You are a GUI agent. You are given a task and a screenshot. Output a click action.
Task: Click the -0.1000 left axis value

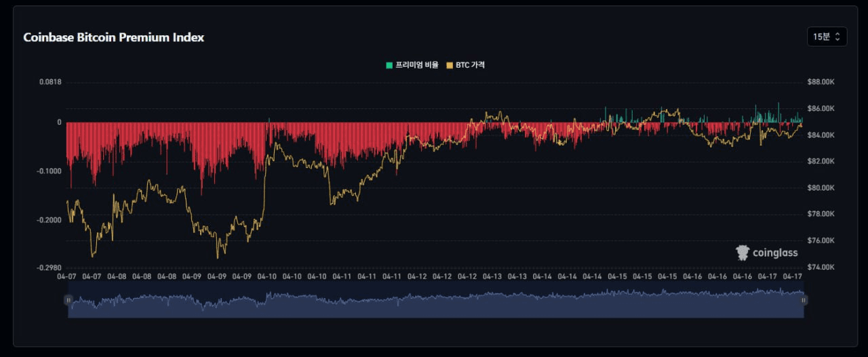click(x=50, y=171)
